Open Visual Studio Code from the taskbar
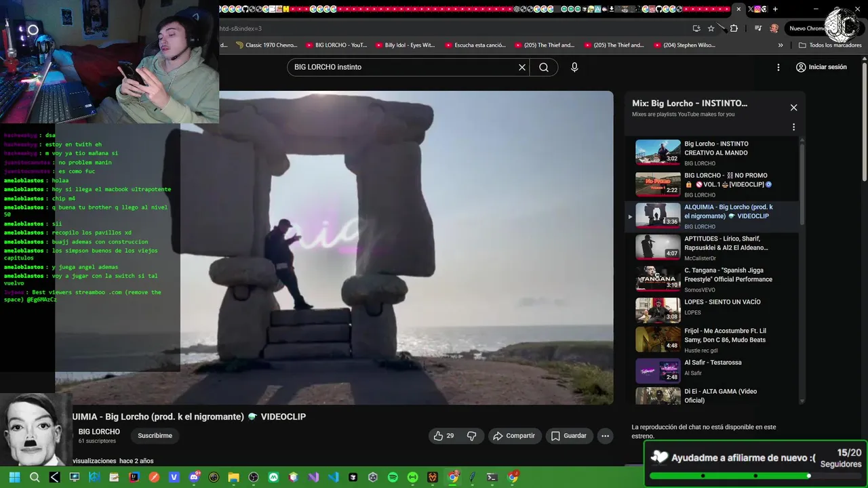The height and width of the screenshot is (488, 868). (333, 477)
